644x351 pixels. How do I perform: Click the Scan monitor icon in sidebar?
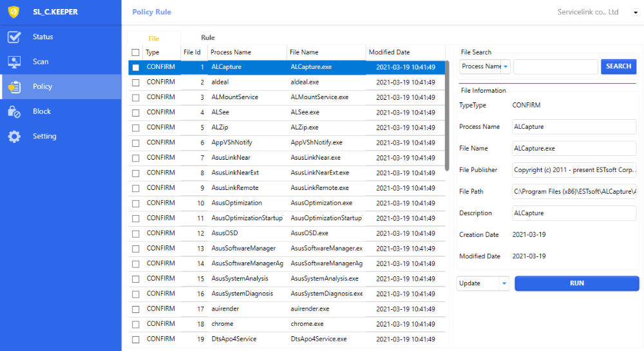14,62
